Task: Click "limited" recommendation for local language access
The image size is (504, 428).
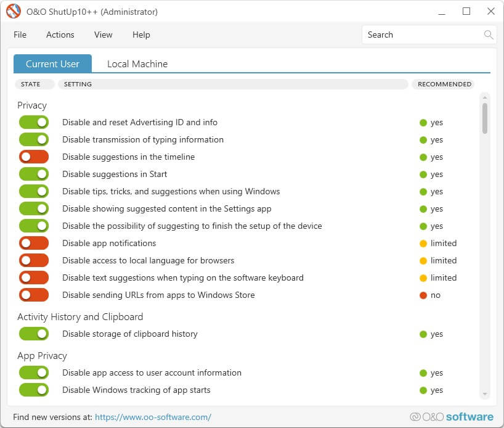Action: tap(438, 260)
